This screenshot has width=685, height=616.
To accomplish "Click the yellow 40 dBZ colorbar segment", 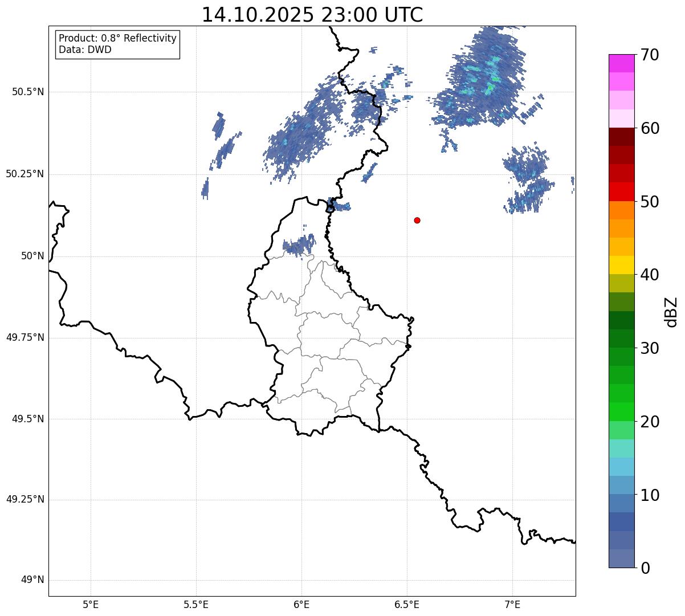I will tap(622, 265).
